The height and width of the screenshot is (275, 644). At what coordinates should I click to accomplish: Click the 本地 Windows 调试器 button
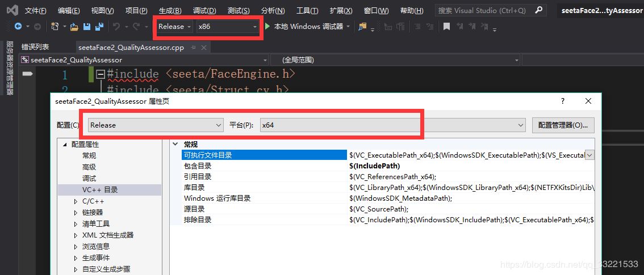point(308,27)
